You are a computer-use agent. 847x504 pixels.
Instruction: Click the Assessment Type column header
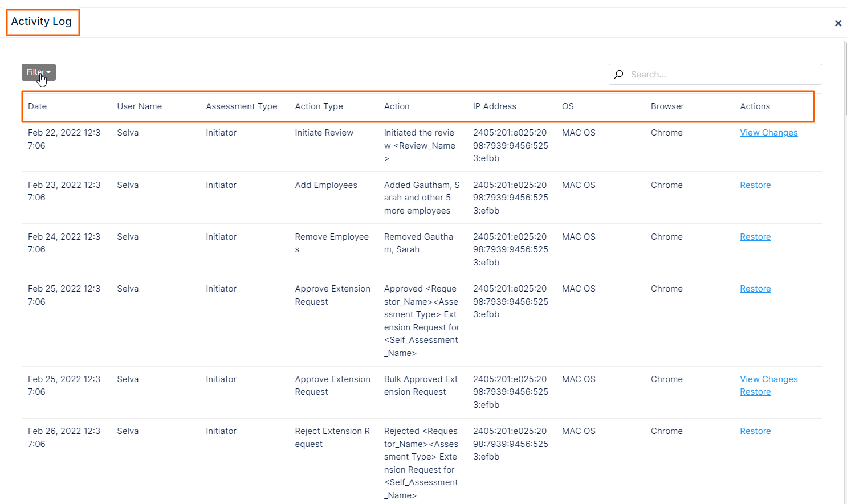242,106
